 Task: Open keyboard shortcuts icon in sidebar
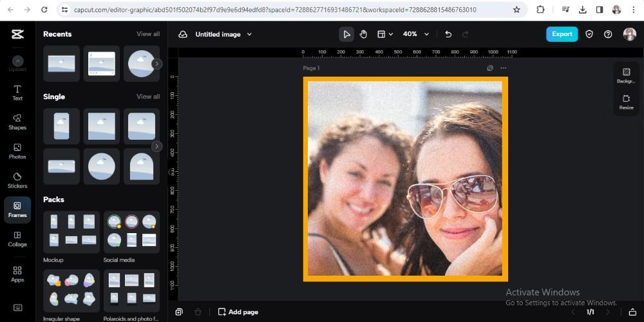tap(17, 307)
